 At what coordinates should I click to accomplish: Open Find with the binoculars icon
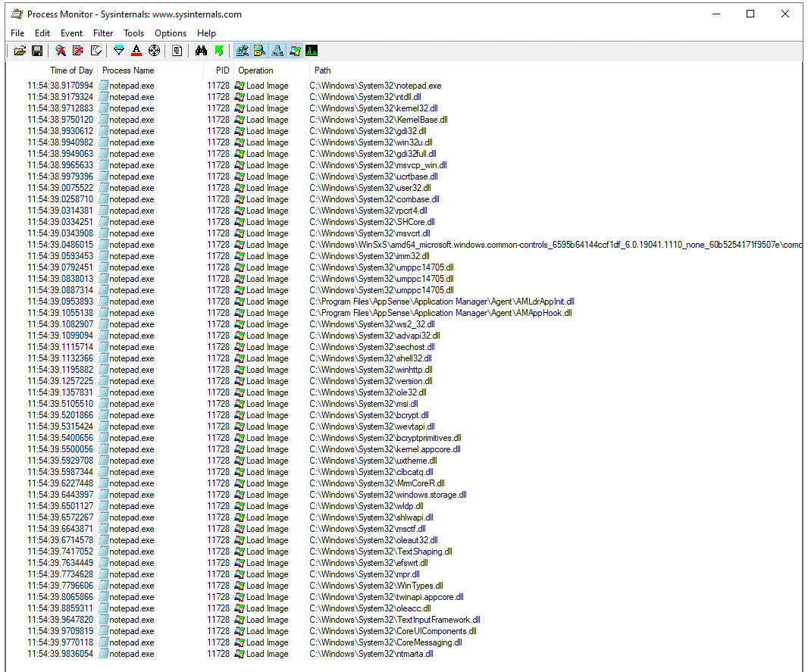[201, 50]
